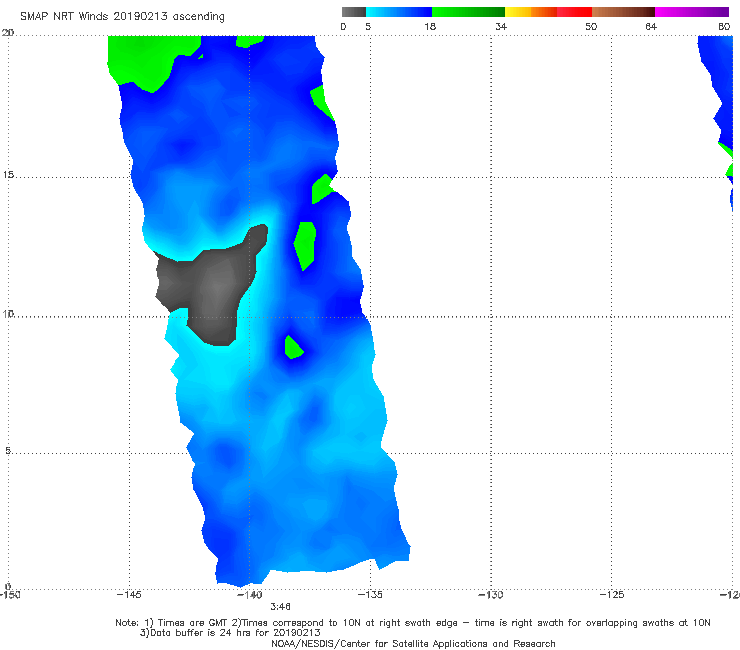The height and width of the screenshot is (650, 740).
Task: Click the red segment of the color bar
Action: (x=574, y=12)
